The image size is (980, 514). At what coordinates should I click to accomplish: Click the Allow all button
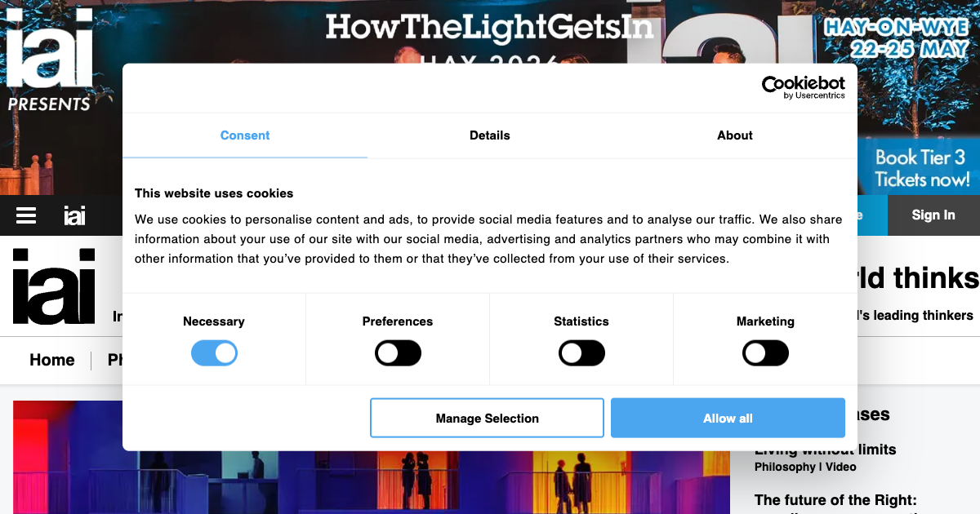coord(728,418)
